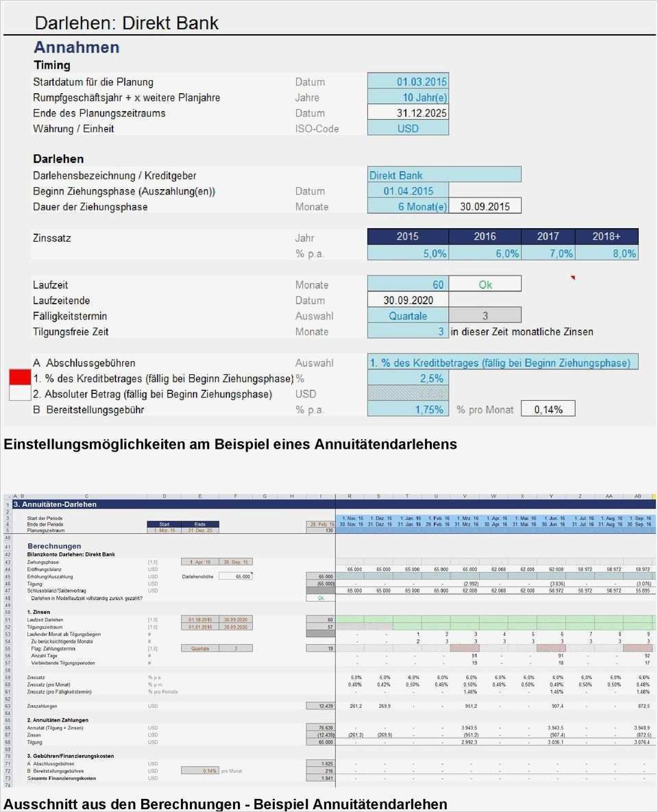658x812 pixels.
Task: Open the Fälligkeitstermin Quartale dropdown
Action: [x=408, y=316]
